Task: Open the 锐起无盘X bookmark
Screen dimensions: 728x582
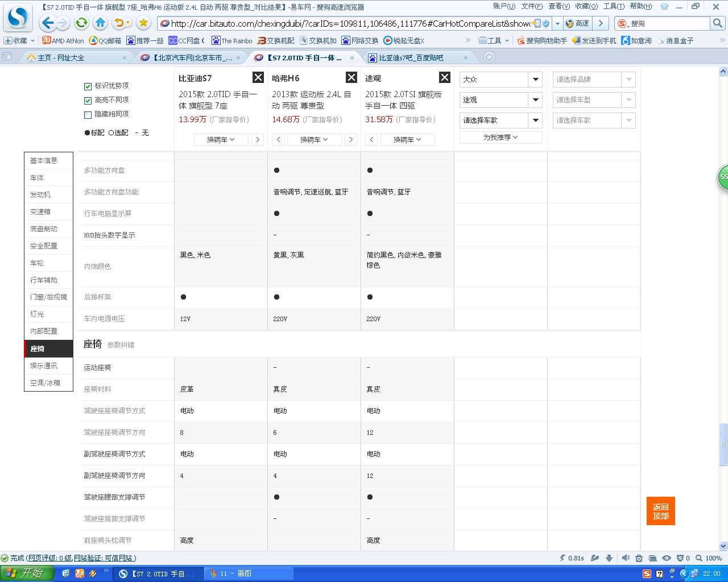Action: [x=404, y=41]
